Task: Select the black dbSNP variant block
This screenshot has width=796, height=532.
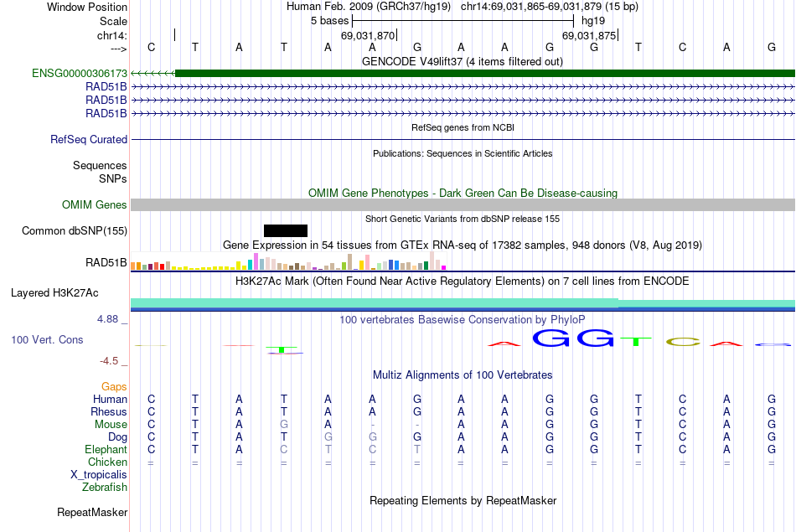Action: (285, 231)
